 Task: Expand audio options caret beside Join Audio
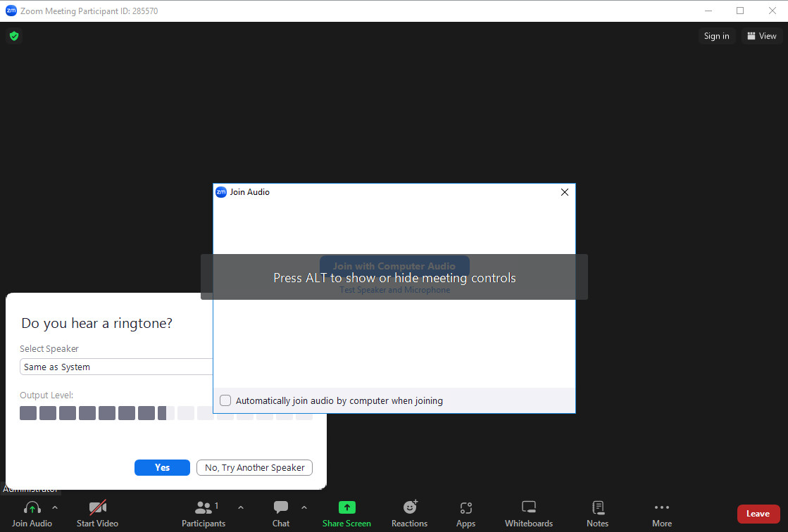(55, 508)
